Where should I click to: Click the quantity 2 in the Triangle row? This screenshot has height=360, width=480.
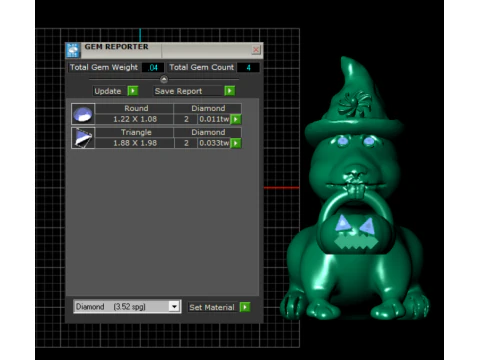[186, 143]
